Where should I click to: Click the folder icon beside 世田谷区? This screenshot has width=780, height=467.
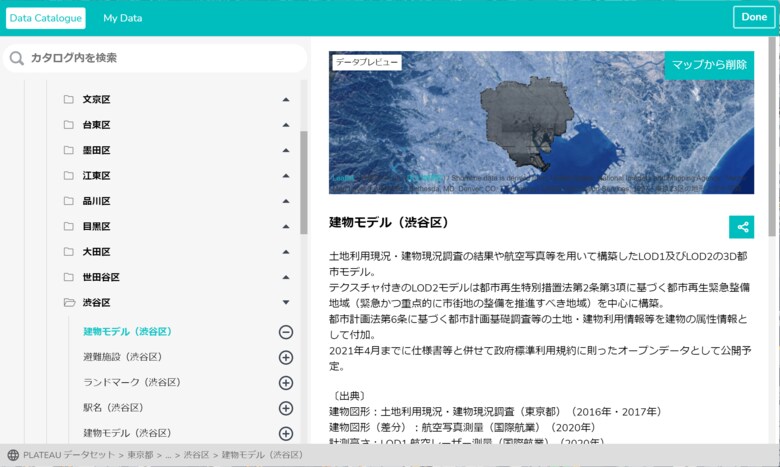[x=69, y=277]
